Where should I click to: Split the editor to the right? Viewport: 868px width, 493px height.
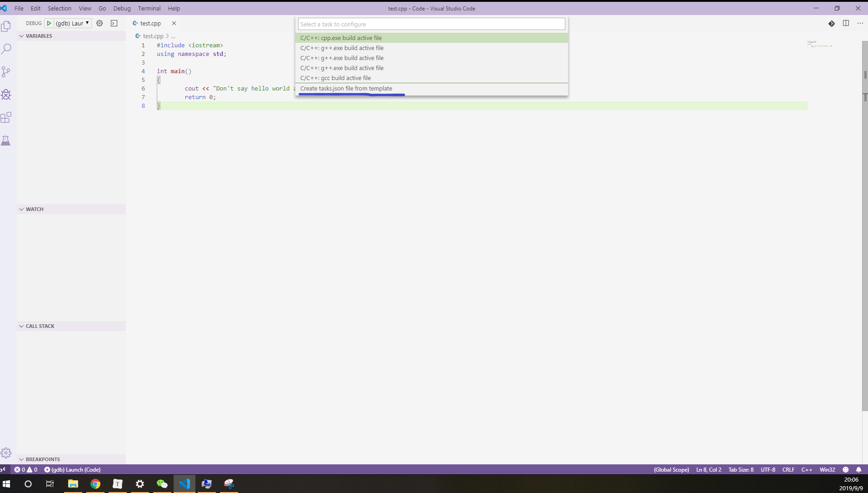(x=846, y=23)
